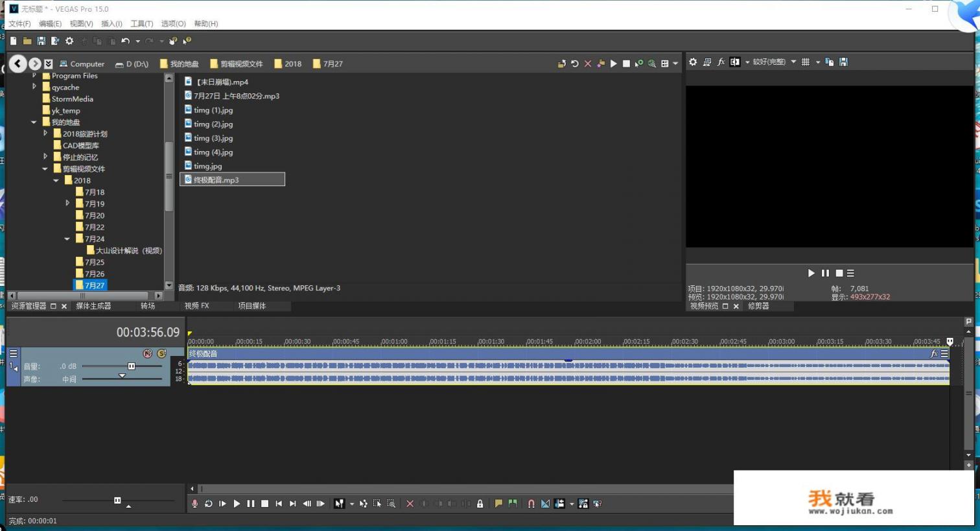Image resolution: width=980 pixels, height=531 pixels.
Task: Save the project with the floppy icon
Action: (41, 41)
